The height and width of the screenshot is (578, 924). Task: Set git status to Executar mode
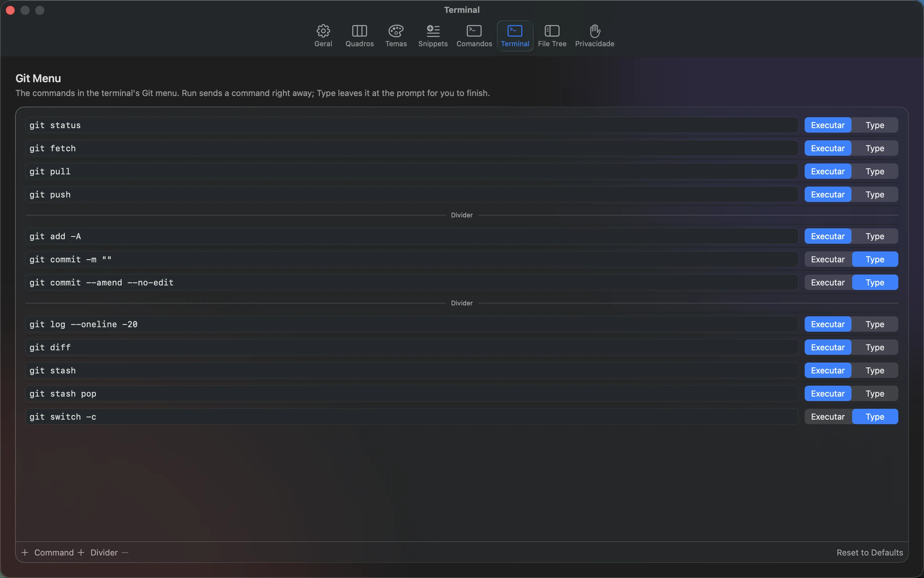point(827,125)
